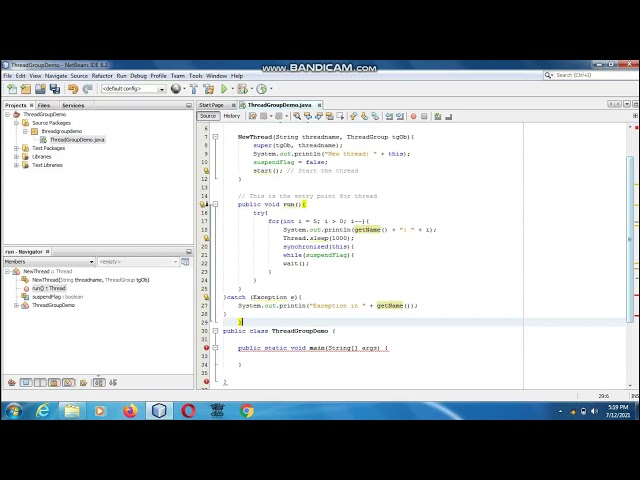This screenshot has width=640, height=480.
Task: Toggle Show Static Members filter in Navigator
Action: coord(40,382)
